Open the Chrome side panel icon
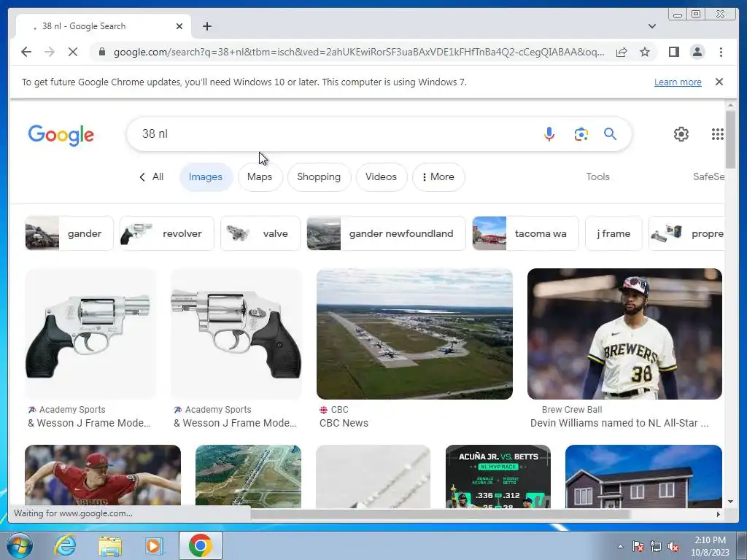Image resolution: width=747 pixels, height=560 pixels. [x=673, y=52]
